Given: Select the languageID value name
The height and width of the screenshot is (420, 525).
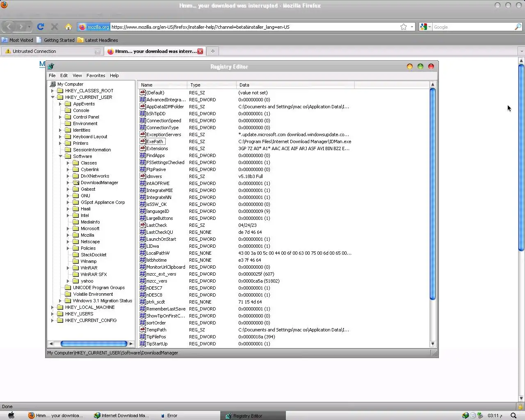Looking at the screenshot, I should click(x=158, y=211).
